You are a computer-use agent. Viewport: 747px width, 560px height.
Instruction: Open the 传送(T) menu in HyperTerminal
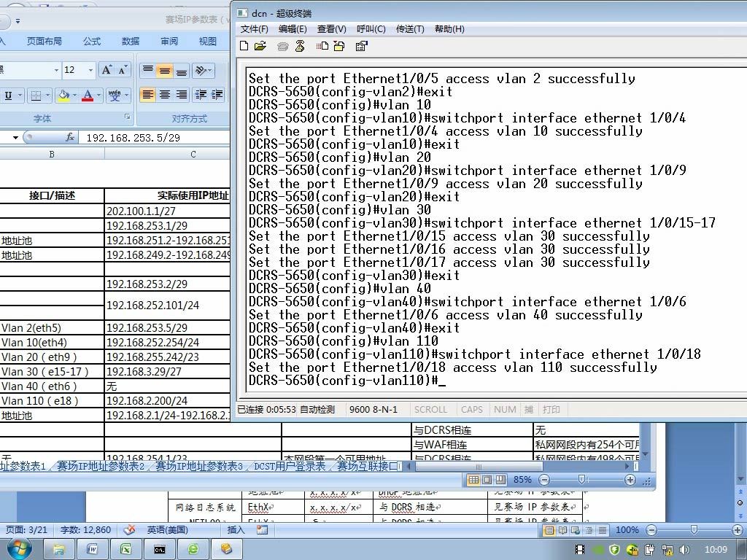410,29
